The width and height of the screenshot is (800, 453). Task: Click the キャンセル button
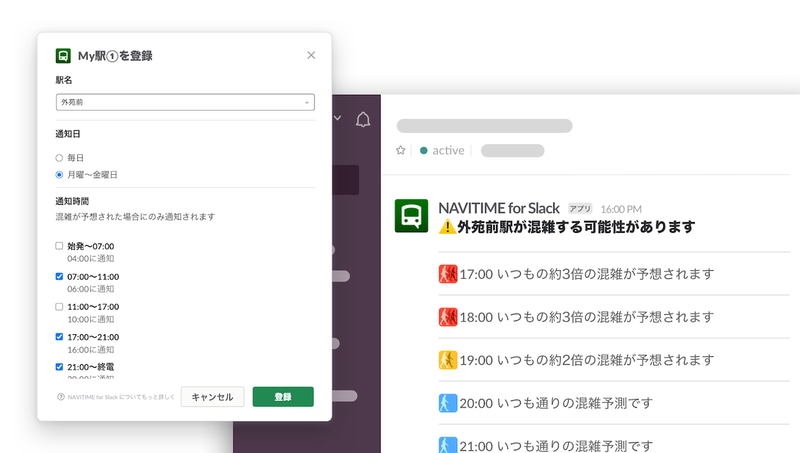[x=212, y=397]
